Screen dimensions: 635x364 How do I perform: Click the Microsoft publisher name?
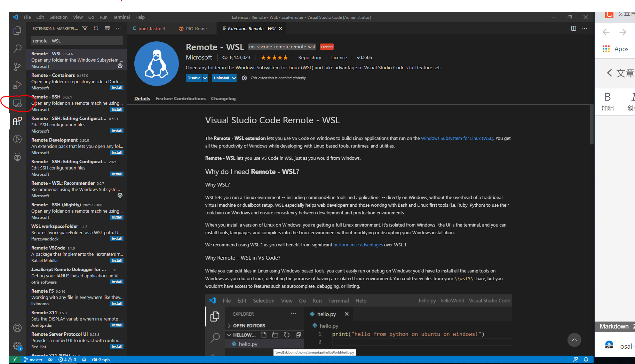pos(199,57)
